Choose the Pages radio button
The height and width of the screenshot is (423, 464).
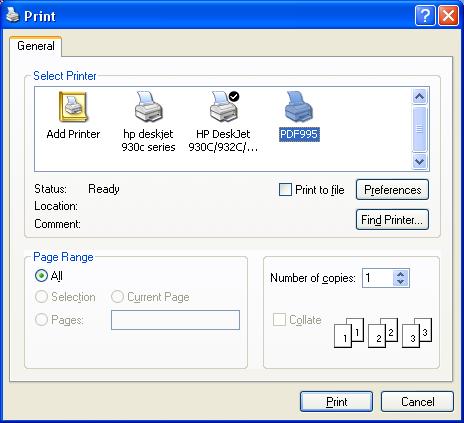click(x=41, y=320)
